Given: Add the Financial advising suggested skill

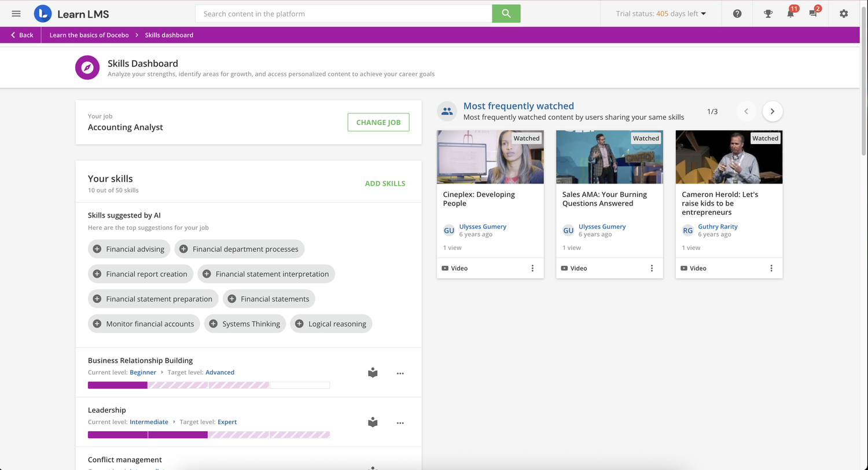Looking at the screenshot, I should [129, 249].
